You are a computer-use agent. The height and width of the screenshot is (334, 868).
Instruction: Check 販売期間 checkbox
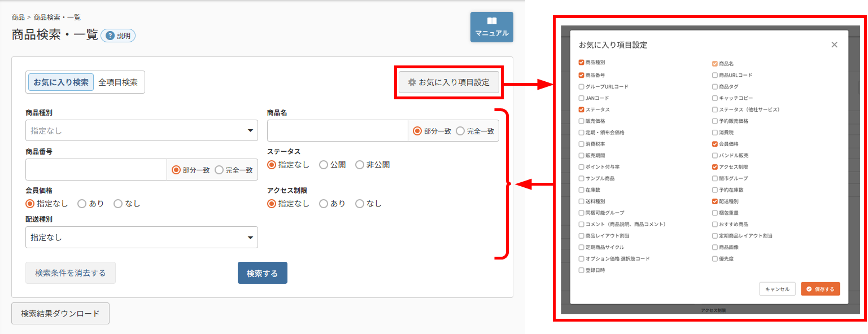coord(582,155)
